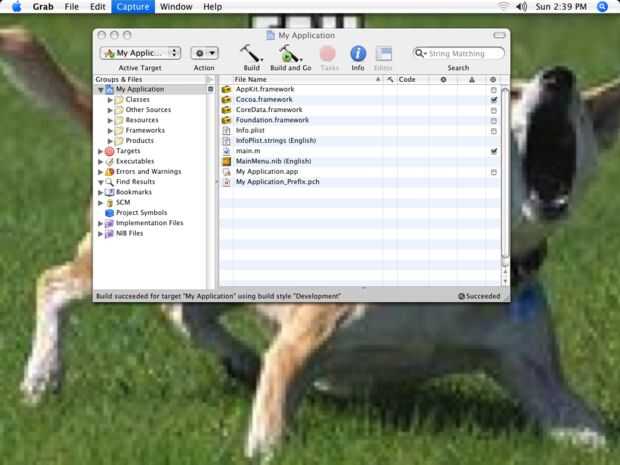Expand the Products folder
Viewport: 620px width, 465px height.
coord(110,141)
